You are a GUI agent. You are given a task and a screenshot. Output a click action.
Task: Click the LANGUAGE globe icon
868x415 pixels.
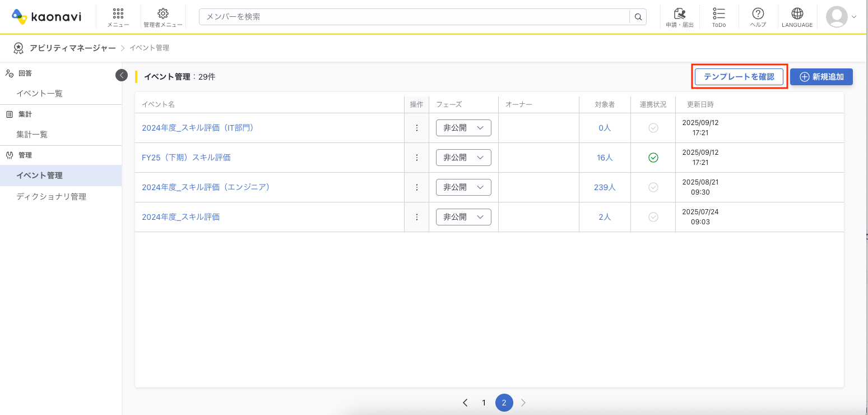coord(797,17)
